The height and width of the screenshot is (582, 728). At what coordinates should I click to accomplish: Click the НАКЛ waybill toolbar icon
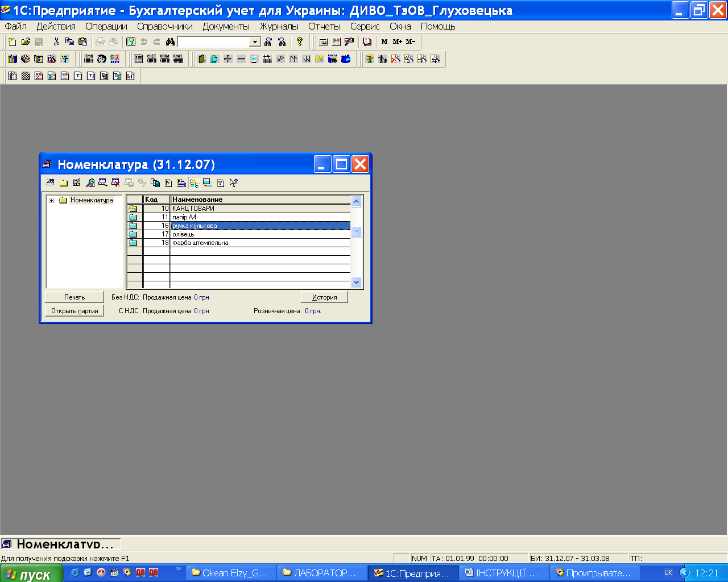click(x=164, y=59)
